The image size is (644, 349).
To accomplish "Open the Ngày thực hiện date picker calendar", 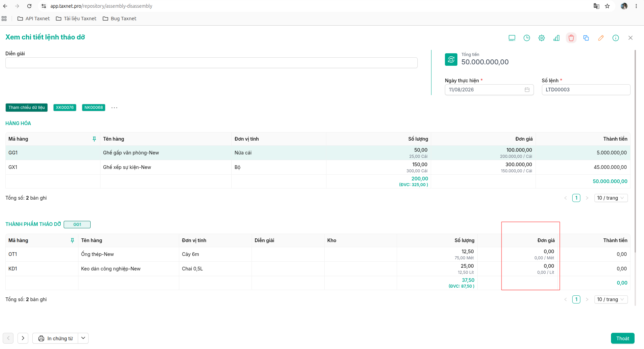I will (x=527, y=90).
